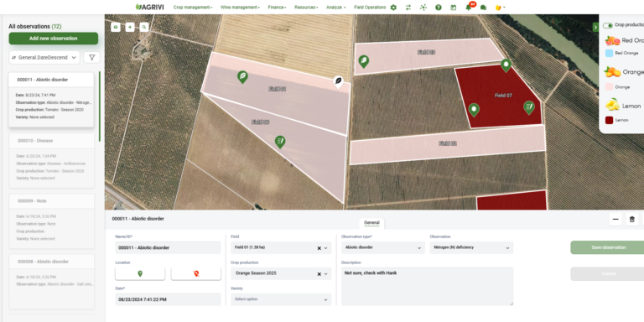Click the Field 07 label on map
The image size is (644, 322).
(x=503, y=96)
